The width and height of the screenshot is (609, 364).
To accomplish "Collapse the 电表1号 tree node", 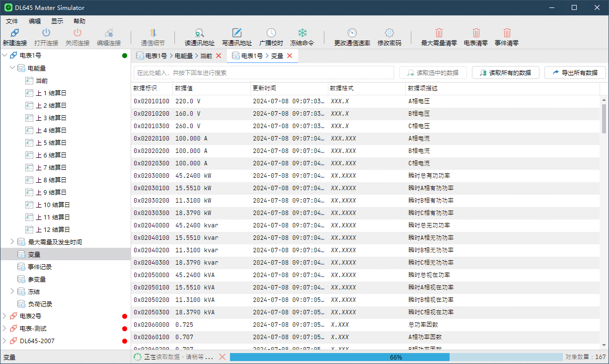I will tap(5, 56).
